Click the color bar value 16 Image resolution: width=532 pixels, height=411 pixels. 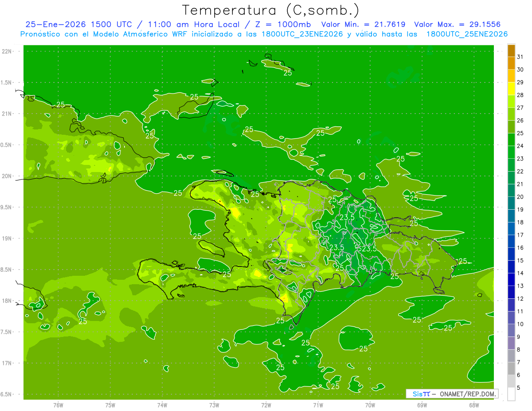[x=520, y=248]
